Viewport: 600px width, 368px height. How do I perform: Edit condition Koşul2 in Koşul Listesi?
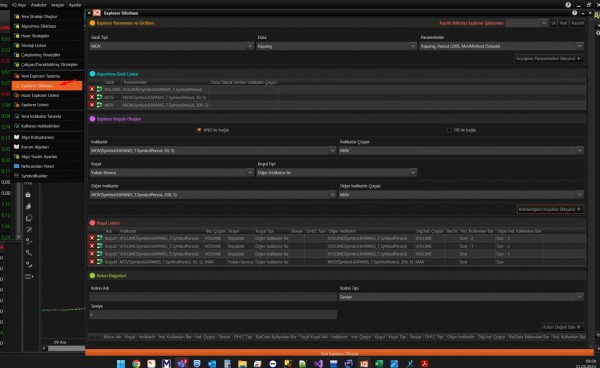pyautogui.click(x=99, y=246)
